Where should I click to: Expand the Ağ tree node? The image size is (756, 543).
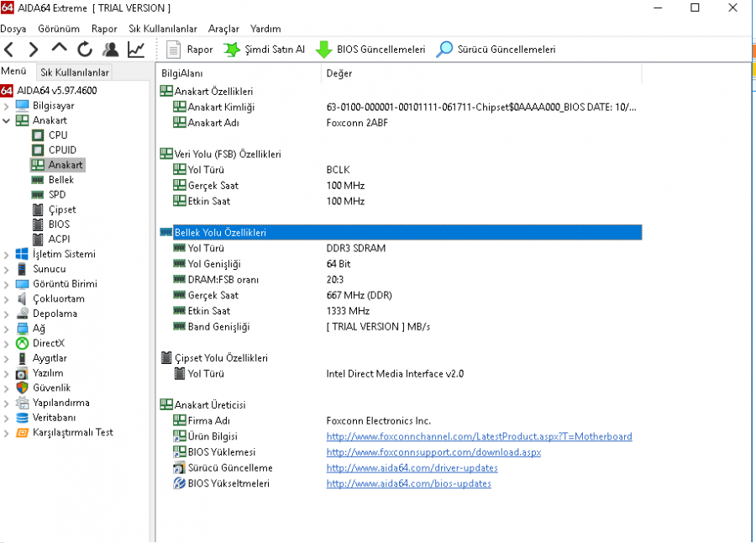point(6,329)
